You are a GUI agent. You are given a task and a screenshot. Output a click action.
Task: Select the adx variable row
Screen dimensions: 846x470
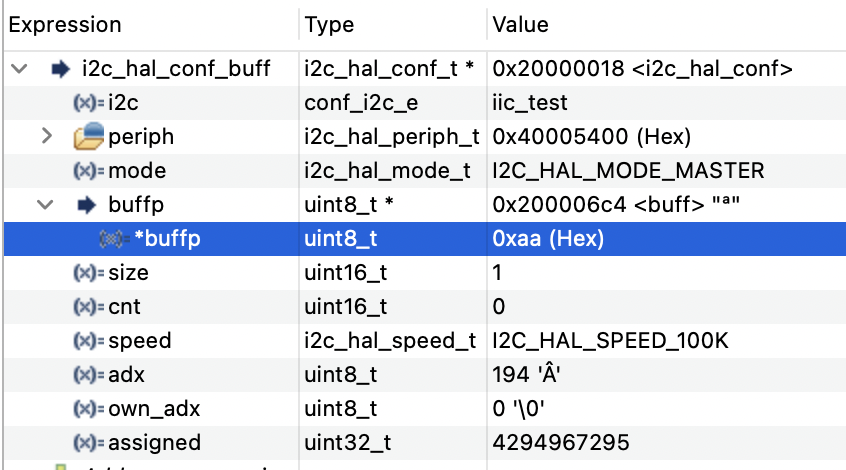pyautogui.click(x=125, y=375)
